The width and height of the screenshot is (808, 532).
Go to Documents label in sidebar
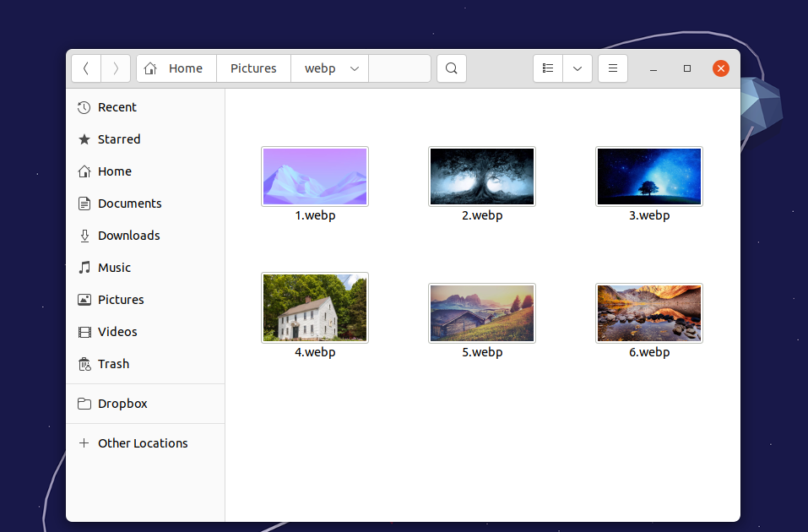pyautogui.click(x=130, y=204)
